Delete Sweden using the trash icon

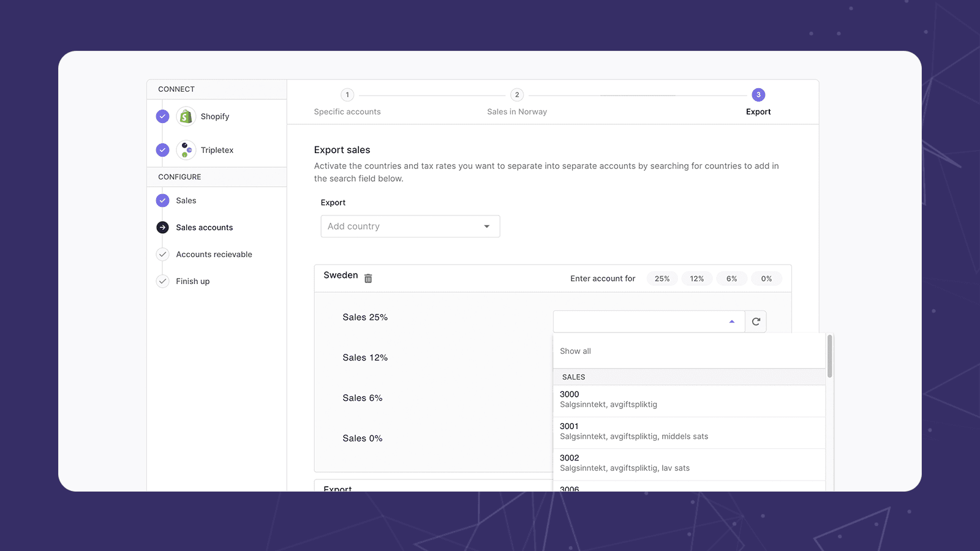click(x=368, y=279)
